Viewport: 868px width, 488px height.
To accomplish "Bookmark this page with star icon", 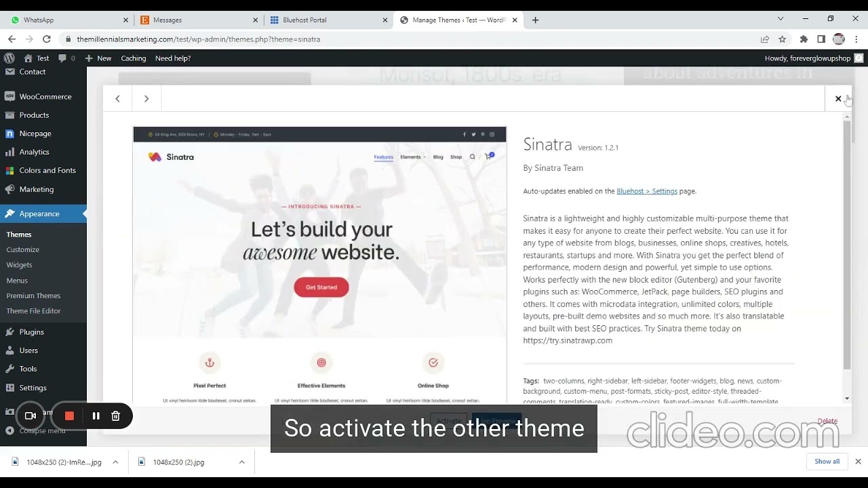I will point(782,39).
